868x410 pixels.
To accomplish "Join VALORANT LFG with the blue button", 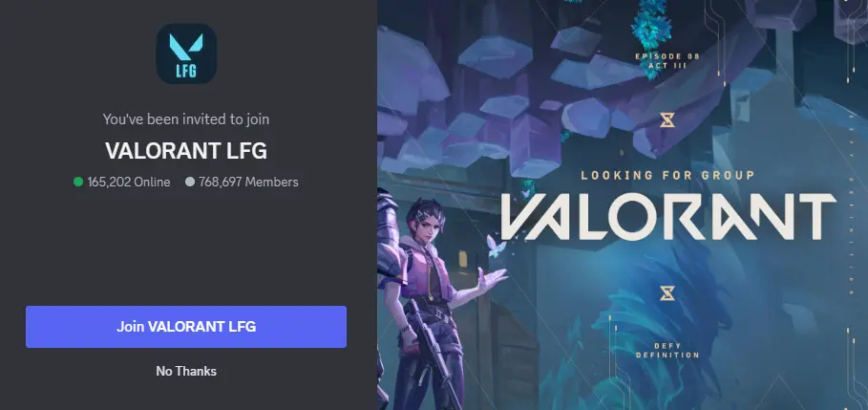I will [x=186, y=327].
